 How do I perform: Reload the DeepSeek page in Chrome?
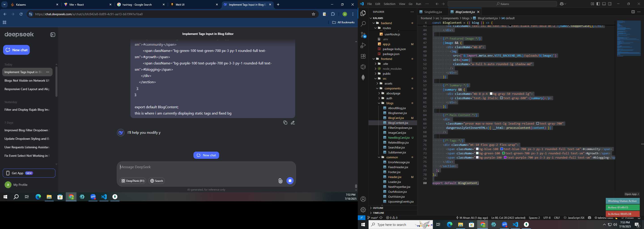click(x=21, y=14)
